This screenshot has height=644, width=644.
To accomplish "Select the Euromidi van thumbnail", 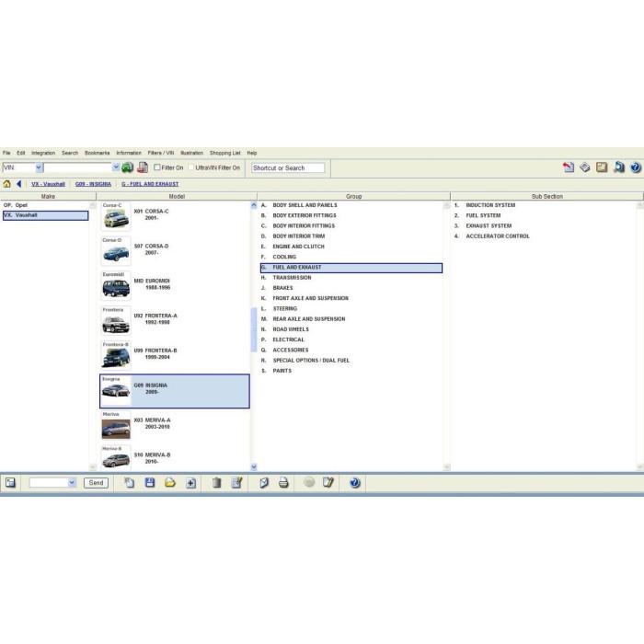I will 116,286.
